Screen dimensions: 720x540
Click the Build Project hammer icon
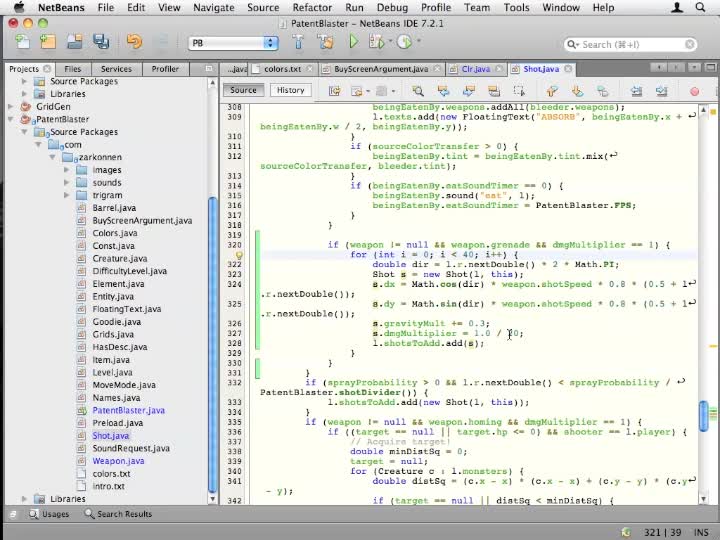[x=298, y=42]
